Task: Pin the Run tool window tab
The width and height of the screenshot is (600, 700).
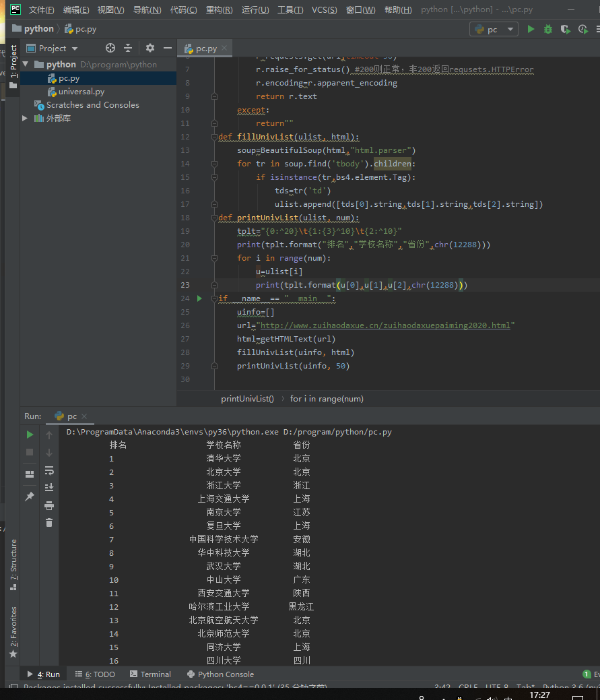Action: pyautogui.click(x=29, y=497)
